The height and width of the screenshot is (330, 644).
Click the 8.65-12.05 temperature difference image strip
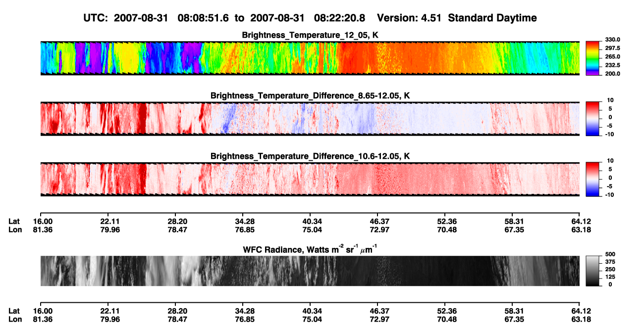tap(310, 119)
